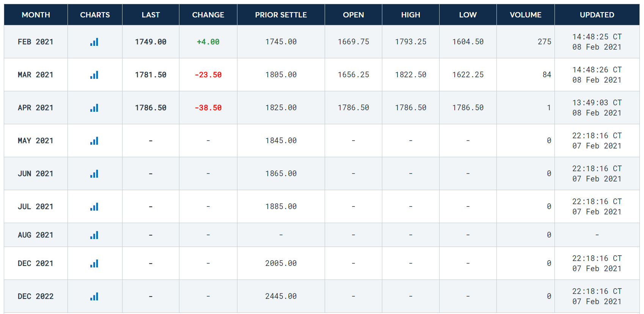Select the DEC 2022 month label
Image resolution: width=644 pixels, height=314 pixels.
[x=36, y=297]
